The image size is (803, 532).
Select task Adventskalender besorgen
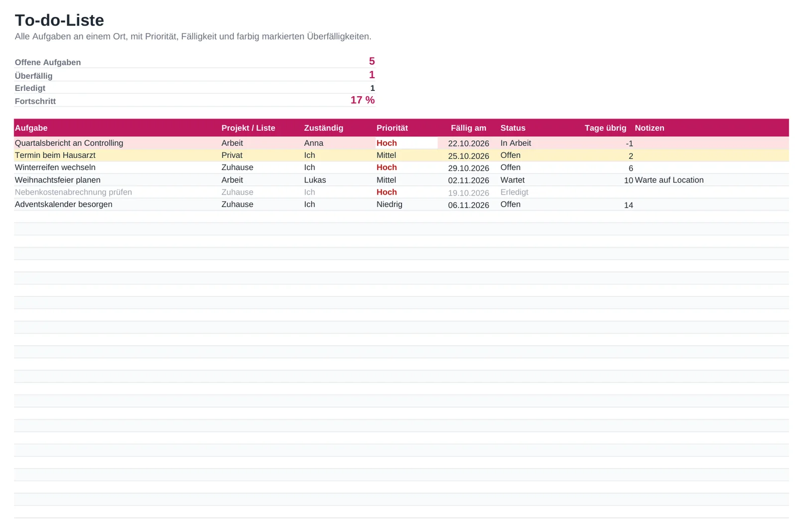[63, 205]
